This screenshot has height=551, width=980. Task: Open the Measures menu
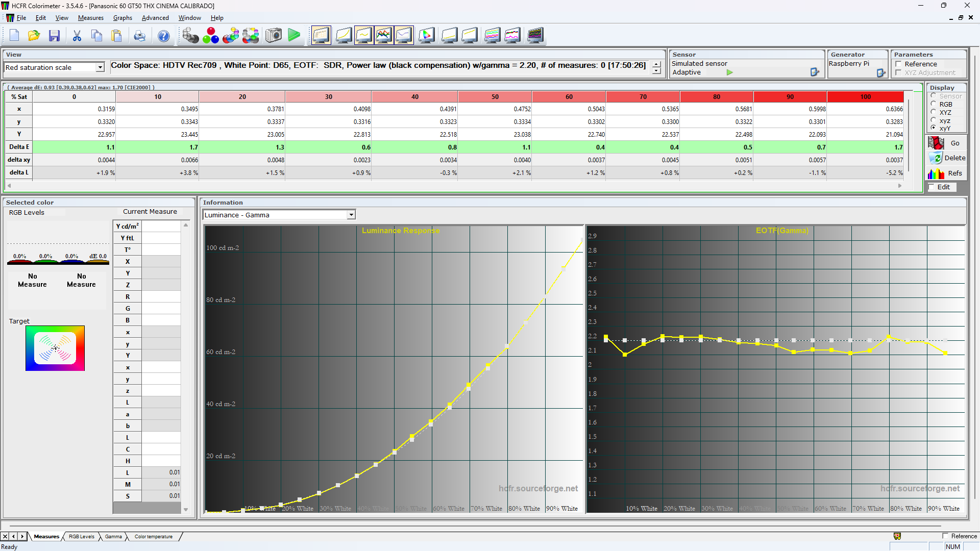pos(91,18)
